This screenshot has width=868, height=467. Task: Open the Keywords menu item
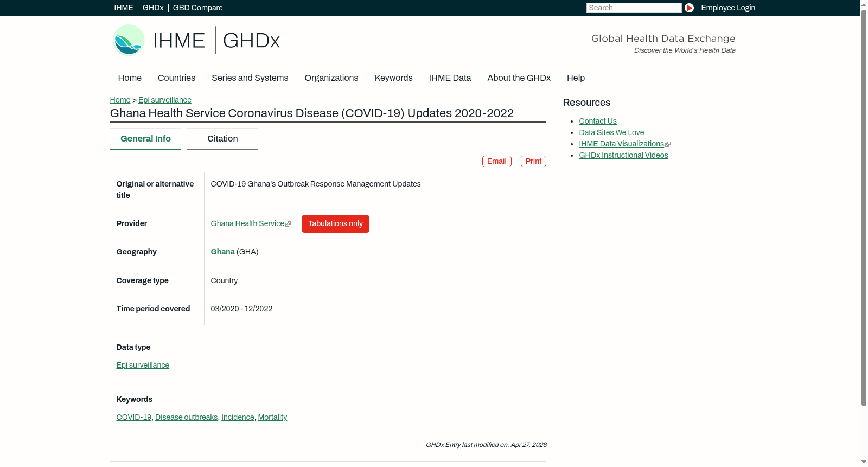(x=394, y=78)
